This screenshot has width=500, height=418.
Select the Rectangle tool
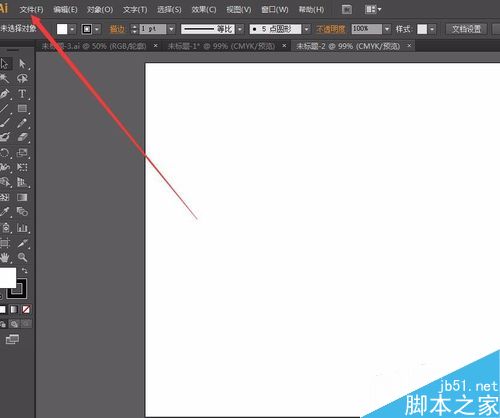coord(22,108)
